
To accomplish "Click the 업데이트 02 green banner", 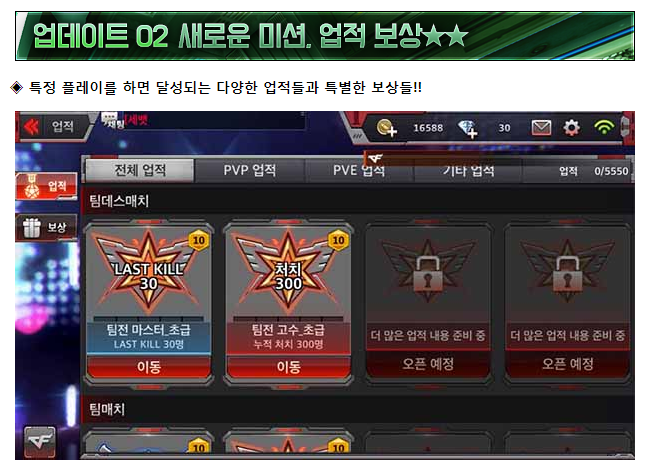I will click(x=325, y=36).
